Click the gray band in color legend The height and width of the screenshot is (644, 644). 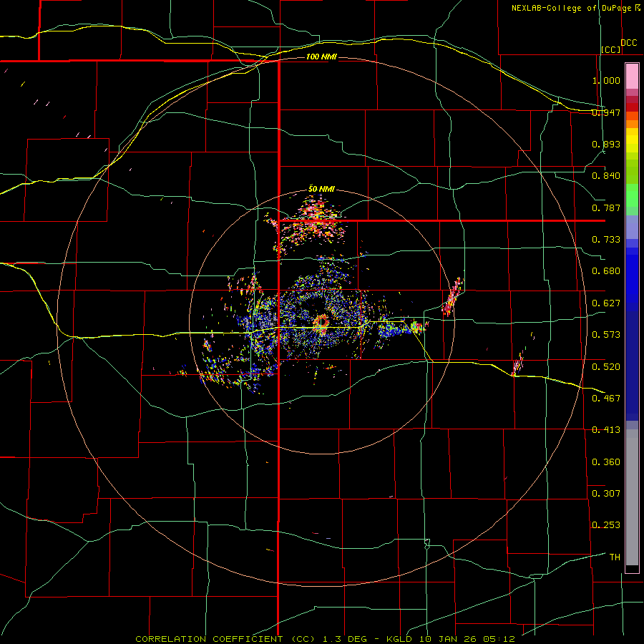click(632, 497)
